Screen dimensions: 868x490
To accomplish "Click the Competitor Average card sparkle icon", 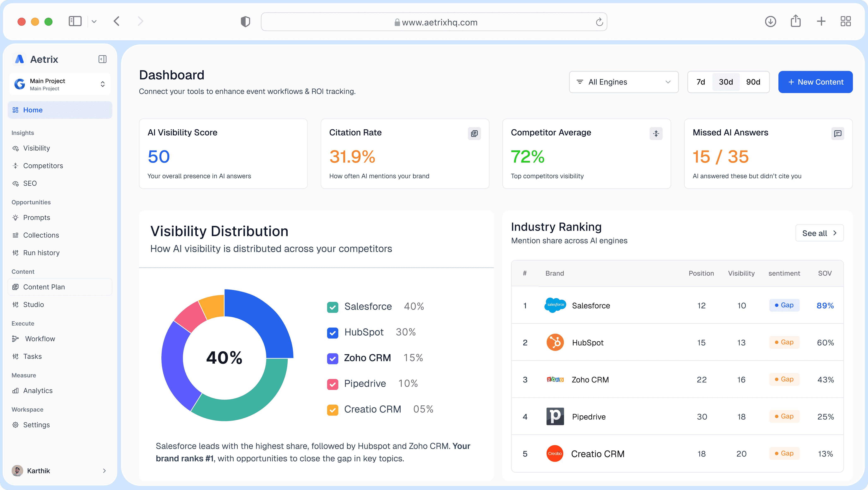I will pos(656,133).
